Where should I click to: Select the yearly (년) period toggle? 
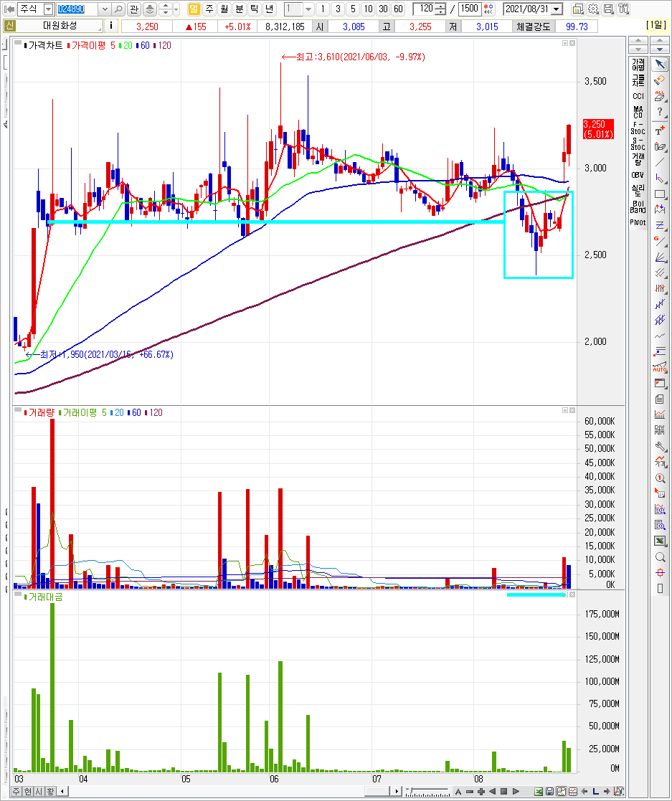pos(270,9)
